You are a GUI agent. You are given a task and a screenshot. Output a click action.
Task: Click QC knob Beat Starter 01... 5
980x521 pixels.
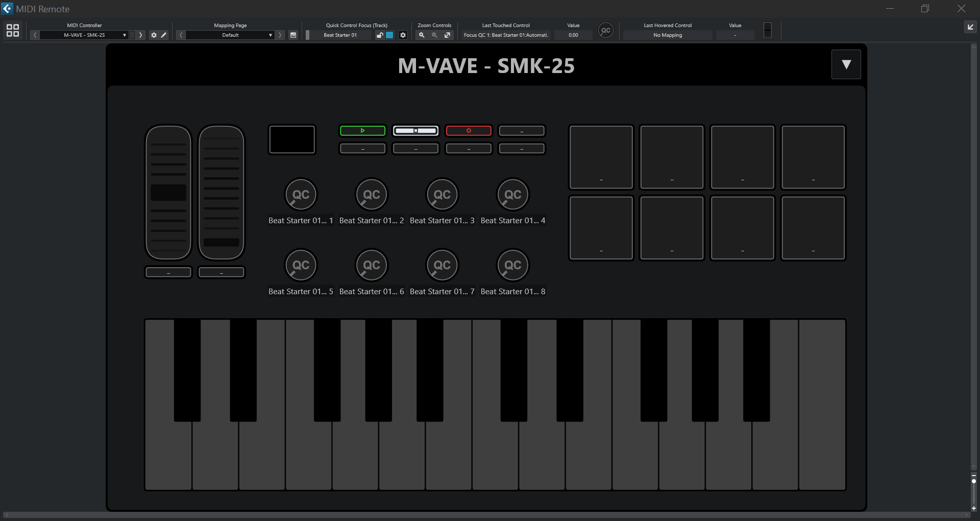coord(301,265)
